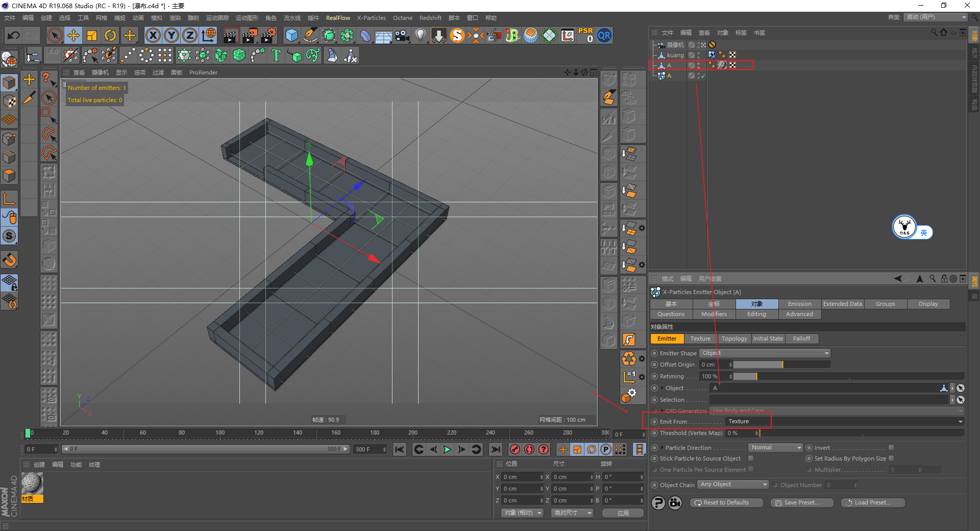
Task: Open Object Chain Any Object dropdown
Action: (x=733, y=485)
